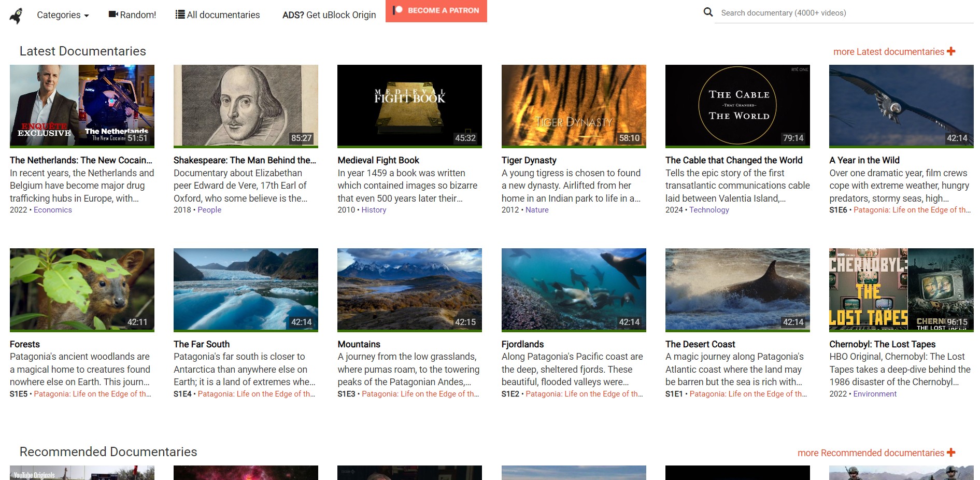Open The Cable that Changed the World title

pos(734,160)
